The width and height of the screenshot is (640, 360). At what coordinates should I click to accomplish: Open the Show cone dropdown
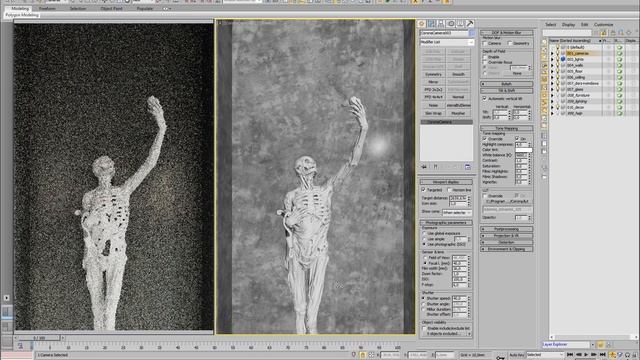pos(457,213)
